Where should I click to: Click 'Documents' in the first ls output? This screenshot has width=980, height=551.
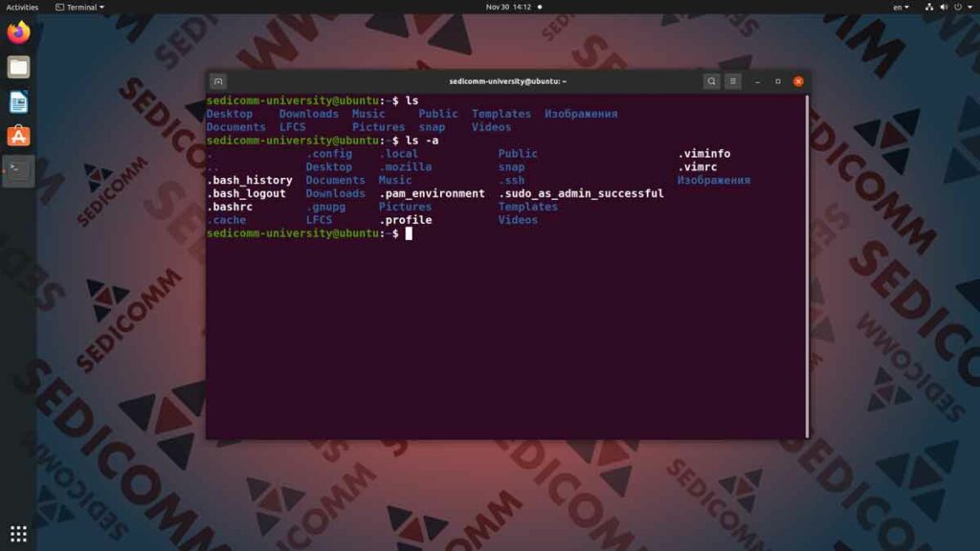click(235, 127)
